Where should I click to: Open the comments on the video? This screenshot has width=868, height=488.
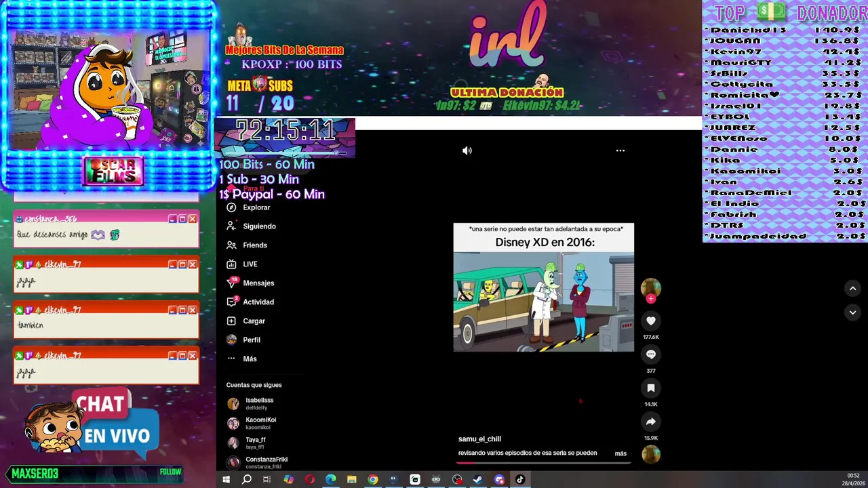coord(651,354)
